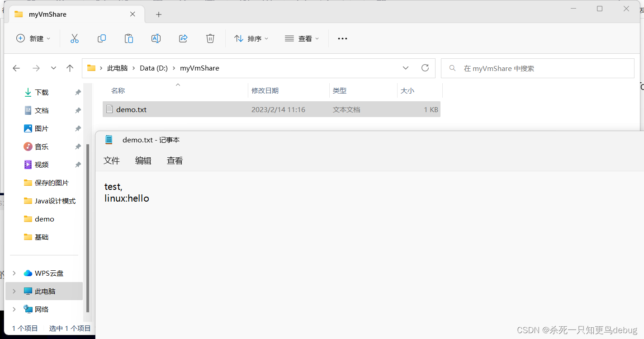This screenshot has height=339, width=644.
Task: Rename demo.txt using the rename icon
Action: tap(156, 38)
